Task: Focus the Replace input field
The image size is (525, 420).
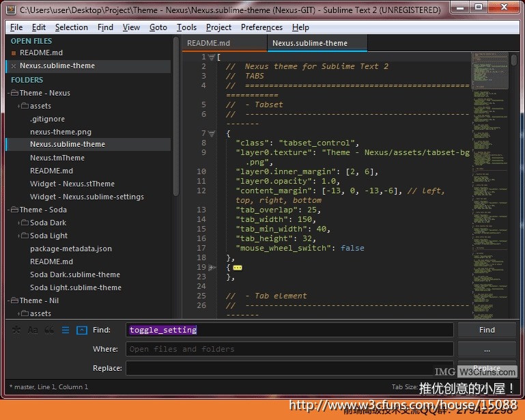Action: tap(289, 367)
